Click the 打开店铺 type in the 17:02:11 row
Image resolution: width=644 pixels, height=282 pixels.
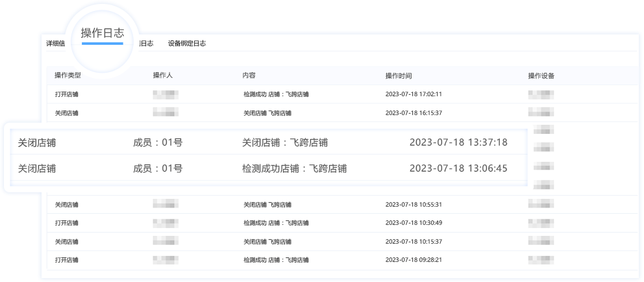[x=67, y=94]
